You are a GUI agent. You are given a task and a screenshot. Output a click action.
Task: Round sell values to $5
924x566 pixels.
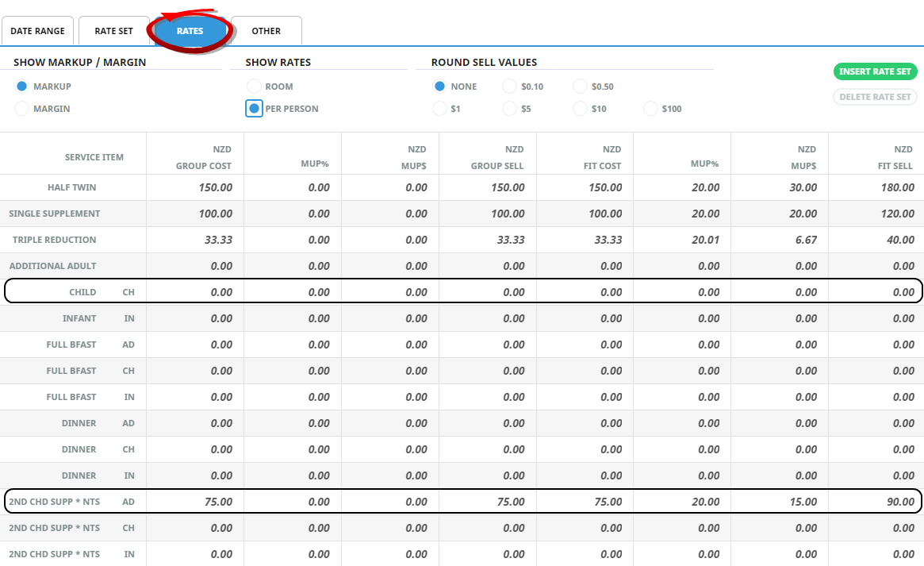tap(510, 109)
